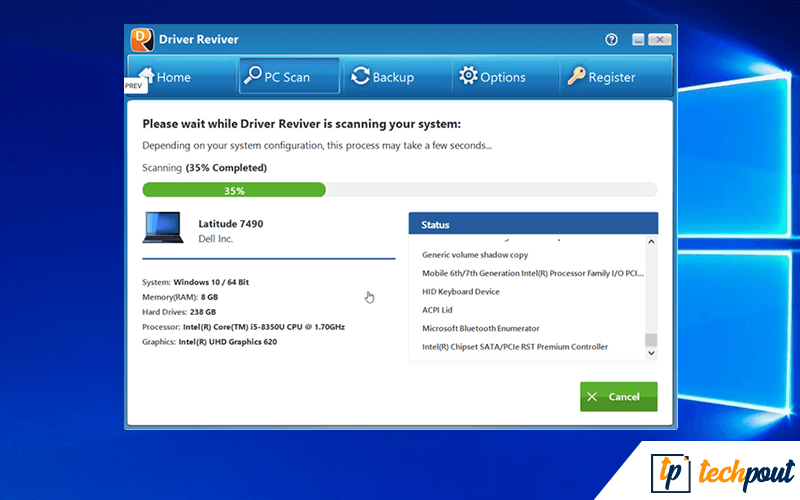Image resolution: width=800 pixels, height=500 pixels.
Task: Open help via question mark icon
Action: (612, 39)
